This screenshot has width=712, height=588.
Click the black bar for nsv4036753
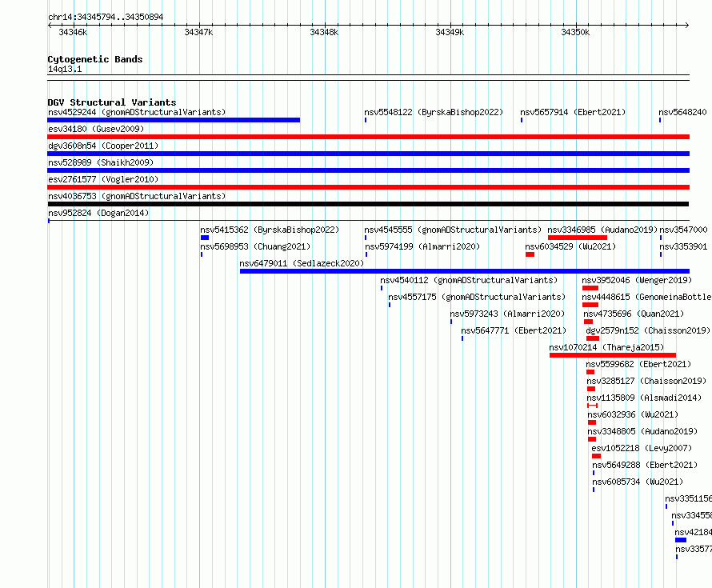(368, 204)
